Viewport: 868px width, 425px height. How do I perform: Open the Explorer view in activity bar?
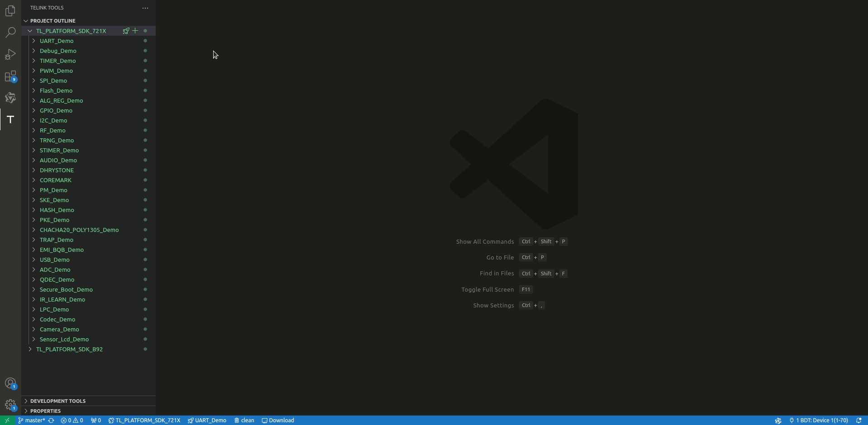pos(10,10)
